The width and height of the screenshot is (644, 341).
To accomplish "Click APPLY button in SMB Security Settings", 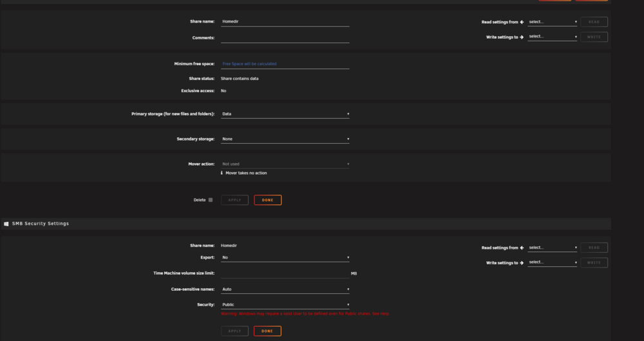I will click(234, 331).
